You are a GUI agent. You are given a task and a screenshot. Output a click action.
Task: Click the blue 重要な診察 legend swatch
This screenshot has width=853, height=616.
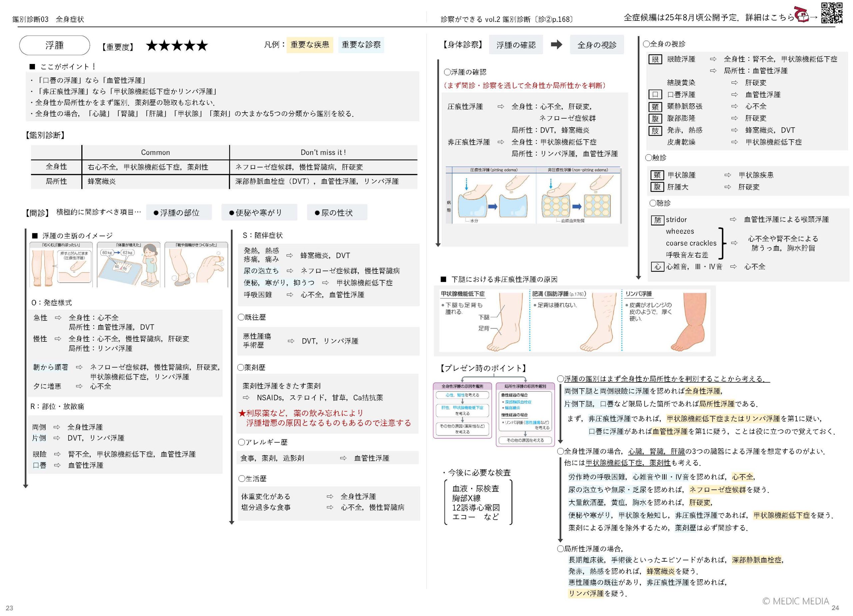pos(361,45)
